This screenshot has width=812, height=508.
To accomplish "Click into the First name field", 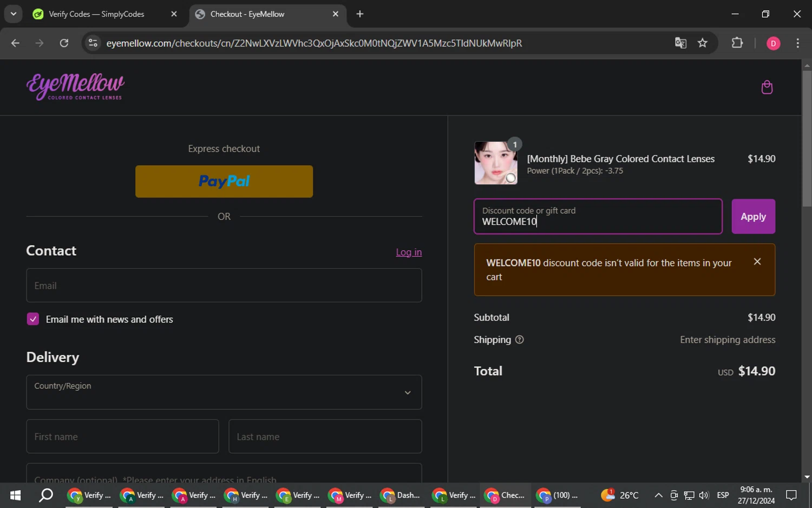I will click(122, 437).
